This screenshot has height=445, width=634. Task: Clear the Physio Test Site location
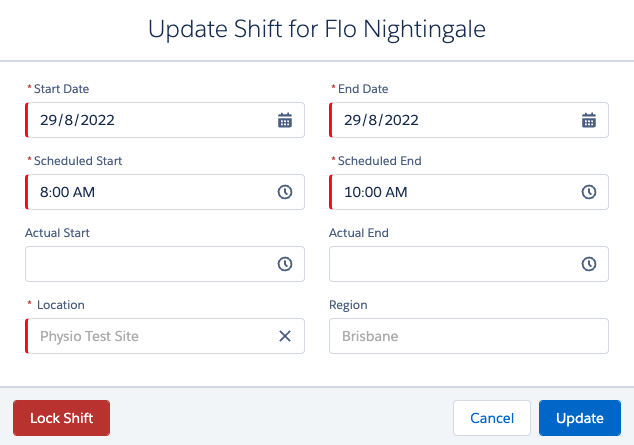[x=285, y=336]
